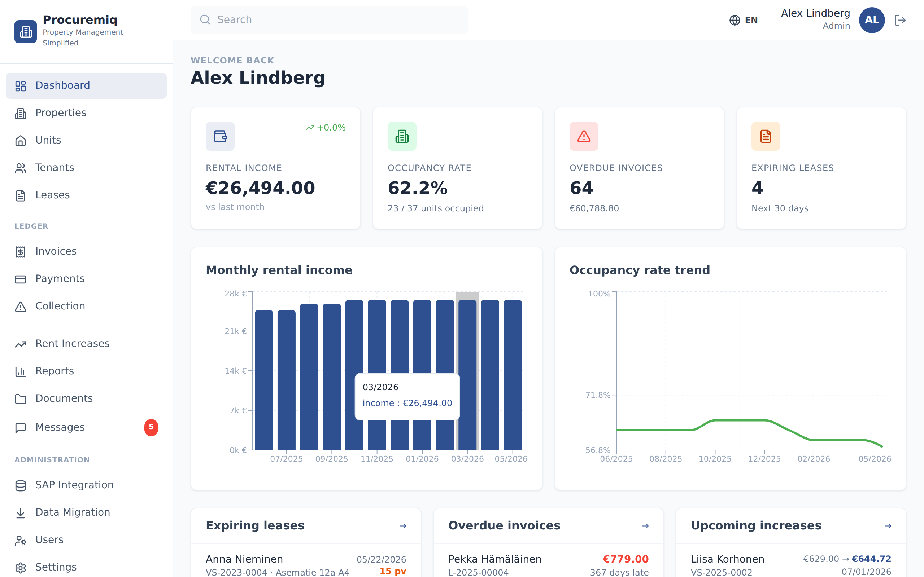The image size is (924, 577).
Task: Click the Tenants people icon
Action: pos(21,168)
